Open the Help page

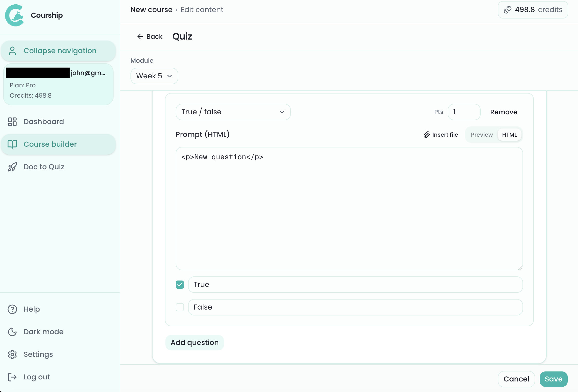pos(58,309)
